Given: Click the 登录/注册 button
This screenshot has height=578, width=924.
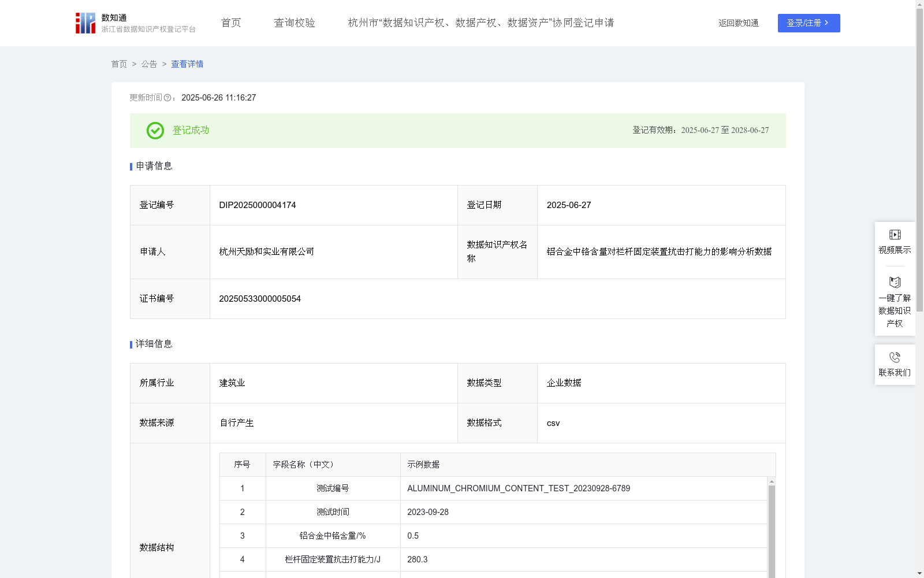Looking at the screenshot, I should tap(808, 23).
